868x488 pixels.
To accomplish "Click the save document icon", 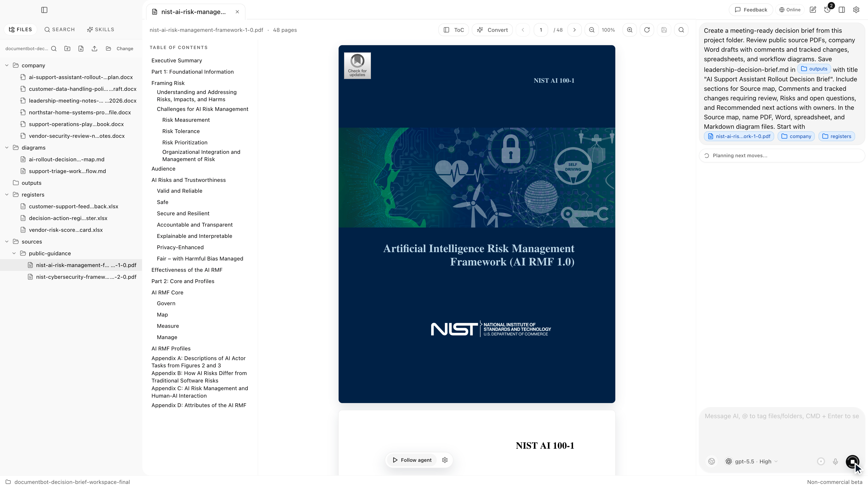I will pos(664,30).
